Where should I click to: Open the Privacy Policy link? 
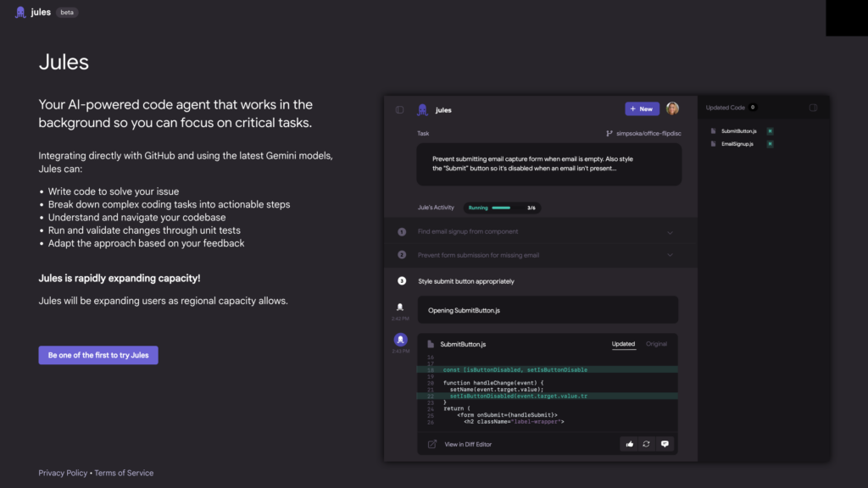tap(63, 473)
